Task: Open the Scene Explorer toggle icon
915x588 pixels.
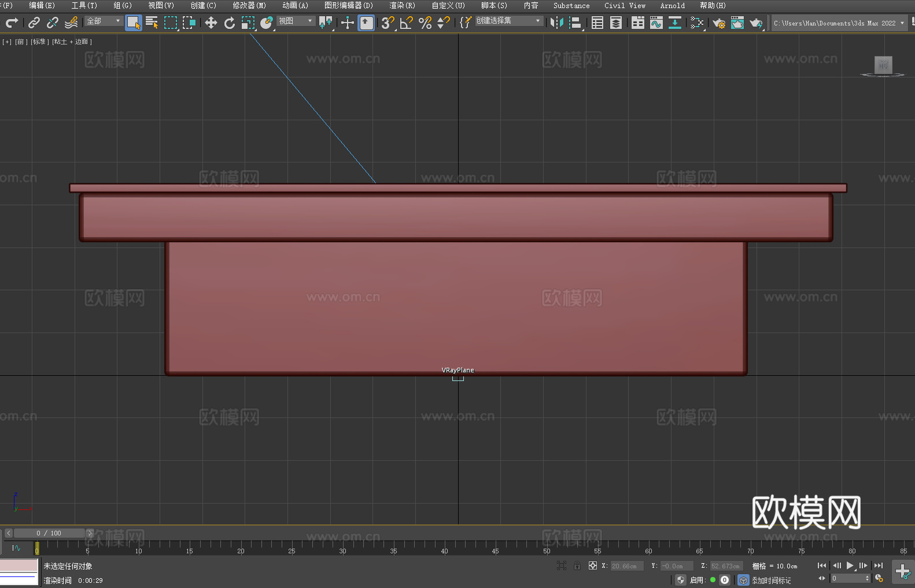Action: point(597,23)
